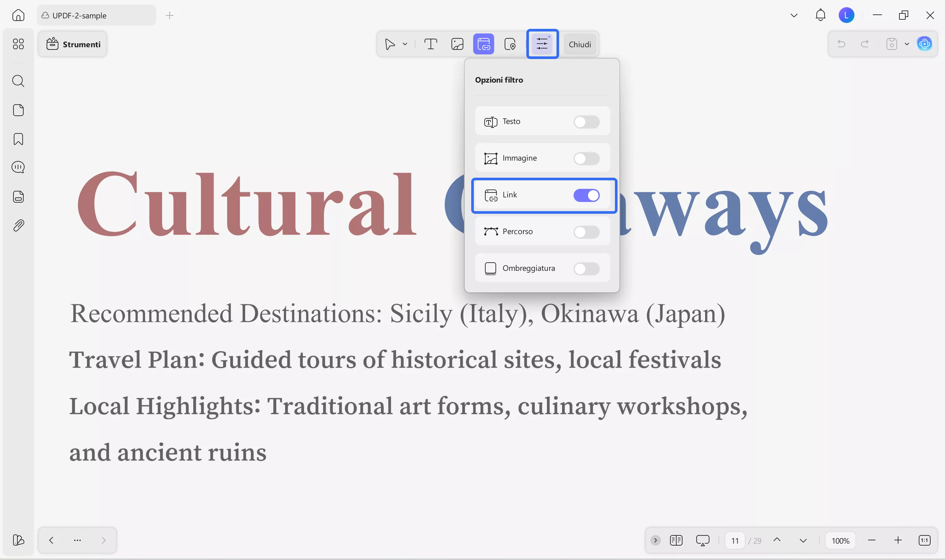This screenshot has height=560, width=945.
Task: Switch to two-page layout view
Action: [676, 540]
